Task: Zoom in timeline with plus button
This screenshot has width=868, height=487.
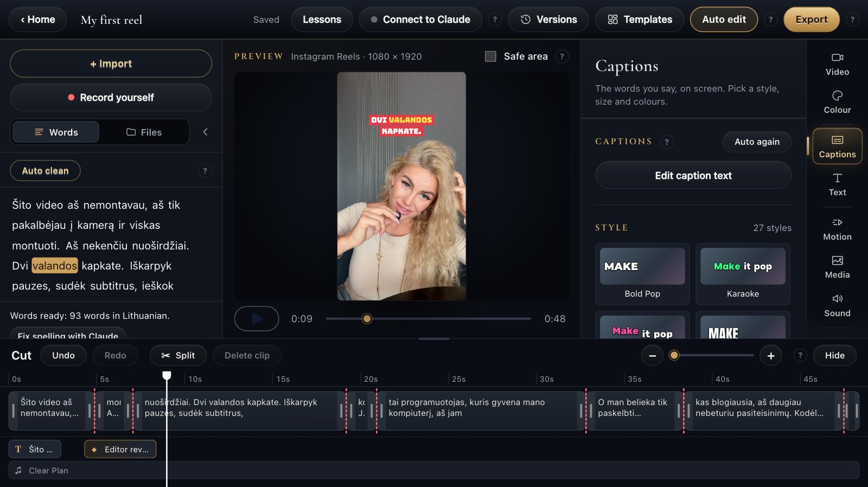Action: pyautogui.click(x=771, y=356)
